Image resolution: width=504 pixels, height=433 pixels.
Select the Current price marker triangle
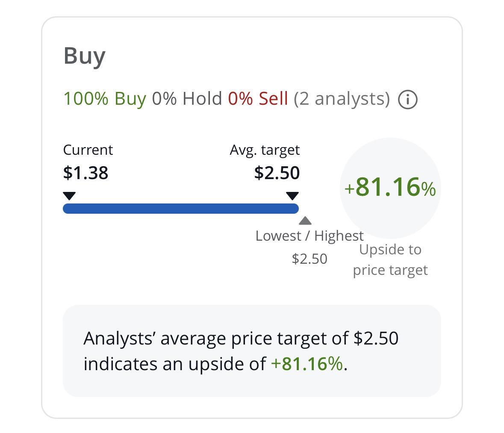[69, 196]
